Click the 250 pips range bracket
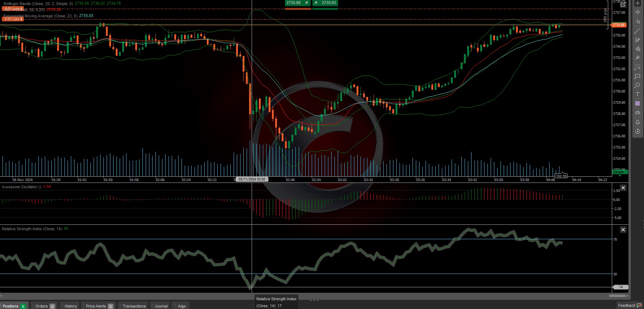The width and height of the screenshot is (644, 309). [x=606, y=15]
